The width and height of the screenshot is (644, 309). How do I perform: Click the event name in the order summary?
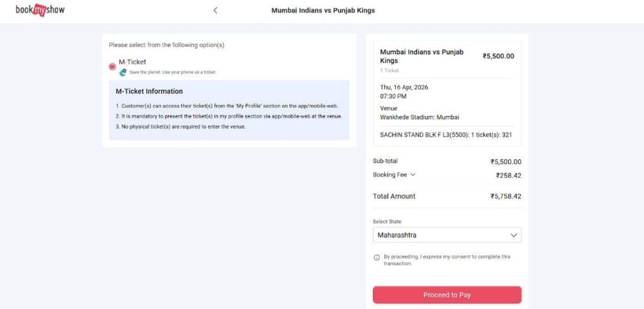pyautogui.click(x=421, y=57)
